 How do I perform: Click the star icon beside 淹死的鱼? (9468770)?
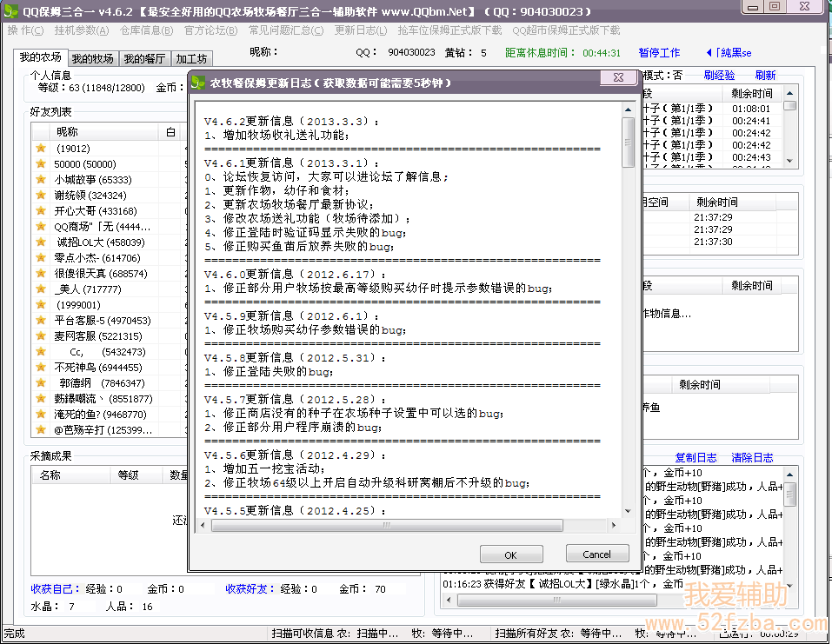pos(40,415)
